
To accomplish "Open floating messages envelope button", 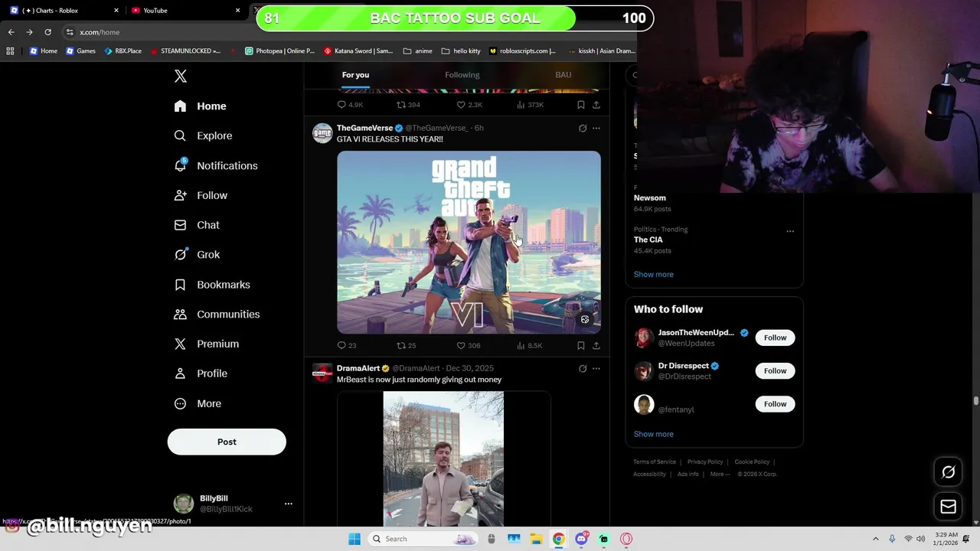I will click(948, 507).
